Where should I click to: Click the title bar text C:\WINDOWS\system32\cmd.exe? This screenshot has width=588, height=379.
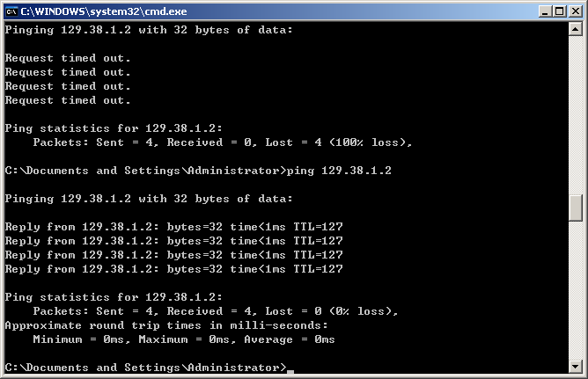coord(104,11)
